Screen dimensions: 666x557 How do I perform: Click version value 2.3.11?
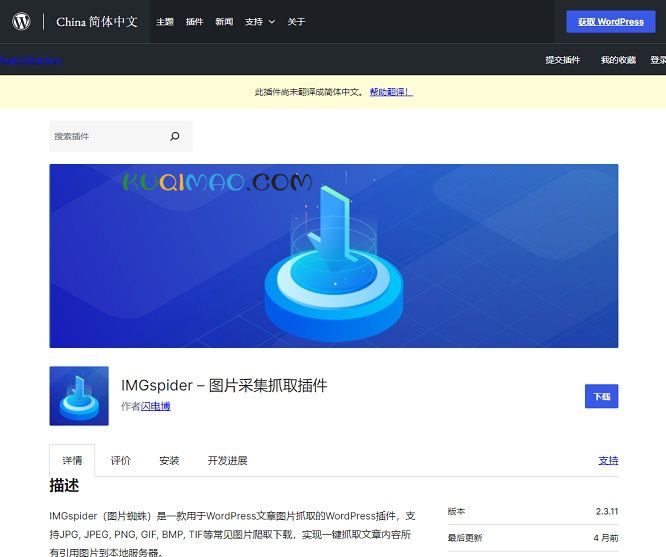coord(607,511)
